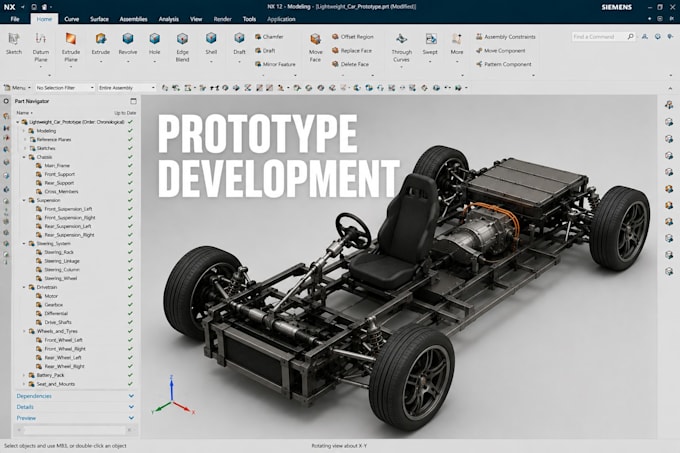The image size is (680, 453).
Task: Select the Drive_Shafts tree item
Action: coord(58,322)
